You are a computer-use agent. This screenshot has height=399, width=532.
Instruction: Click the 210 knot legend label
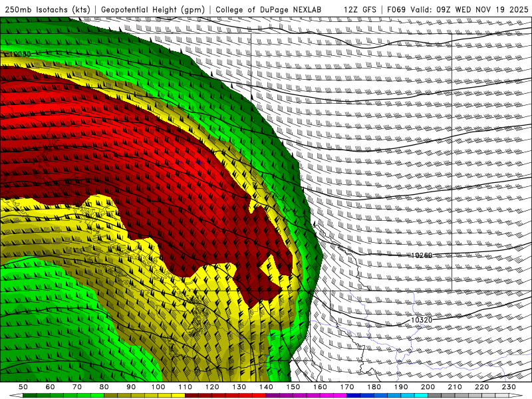click(x=455, y=387)
